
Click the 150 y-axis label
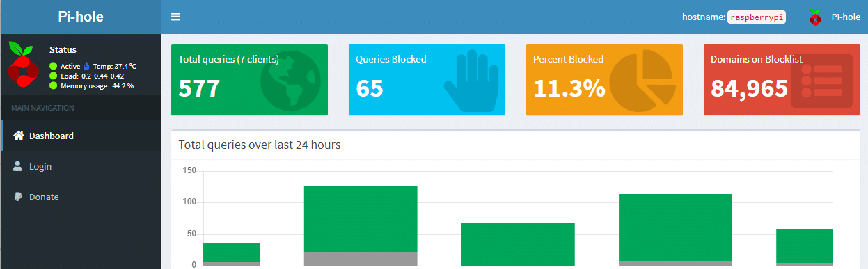point(189,170)
